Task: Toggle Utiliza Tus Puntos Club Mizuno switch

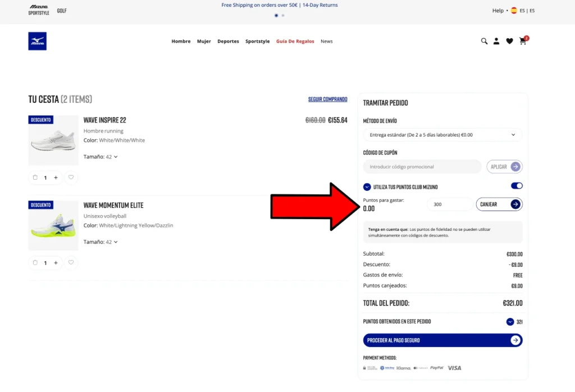Action: pyautogui.click(x=517, y=185)
